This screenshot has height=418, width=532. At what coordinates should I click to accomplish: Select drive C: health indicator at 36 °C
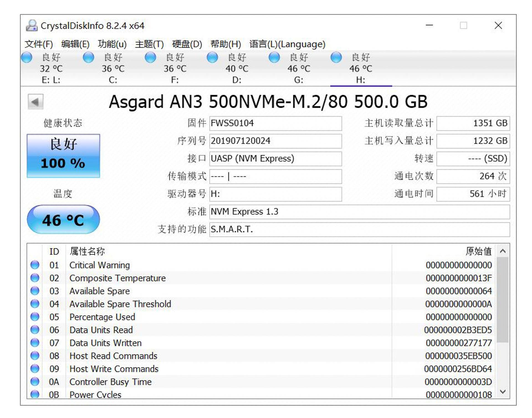coord(89,57)
